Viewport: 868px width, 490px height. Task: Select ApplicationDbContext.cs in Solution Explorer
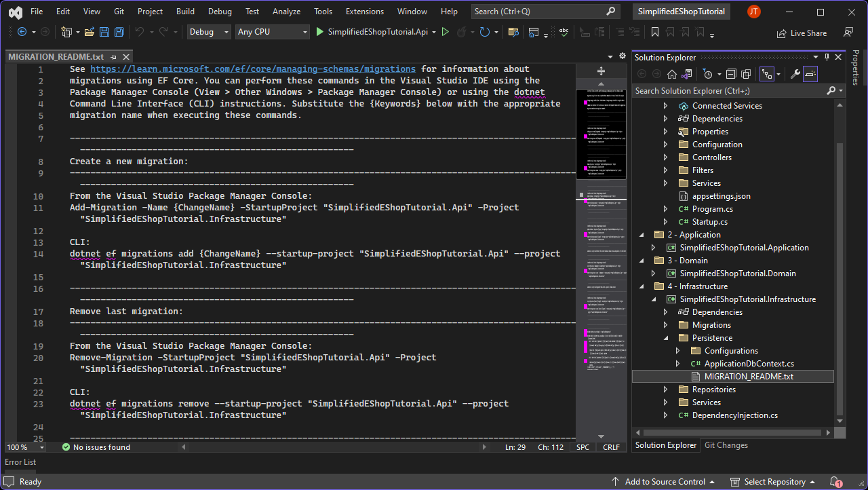749,364
